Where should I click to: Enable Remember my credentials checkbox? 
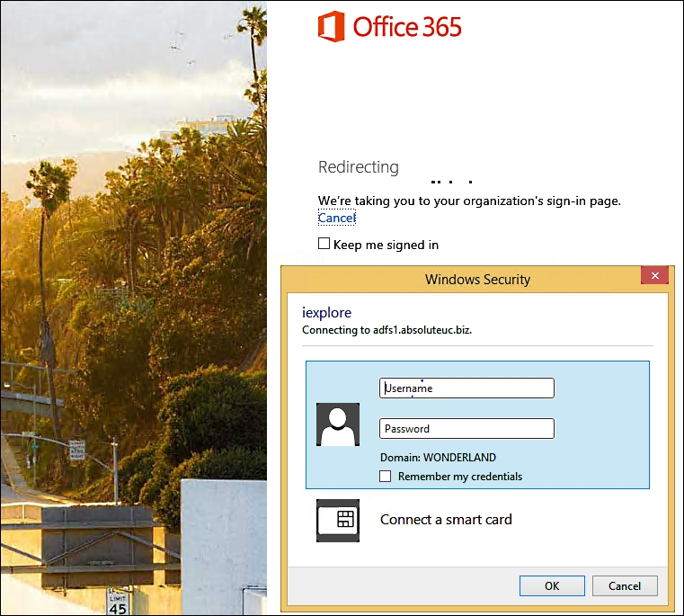(386, 476)
